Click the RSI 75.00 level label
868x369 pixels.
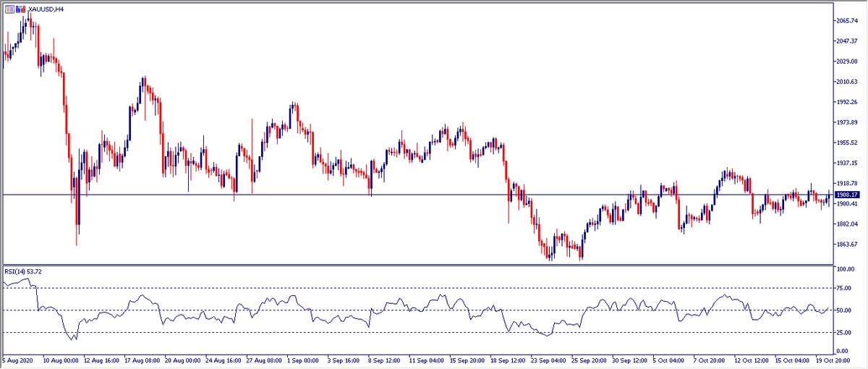843,288
